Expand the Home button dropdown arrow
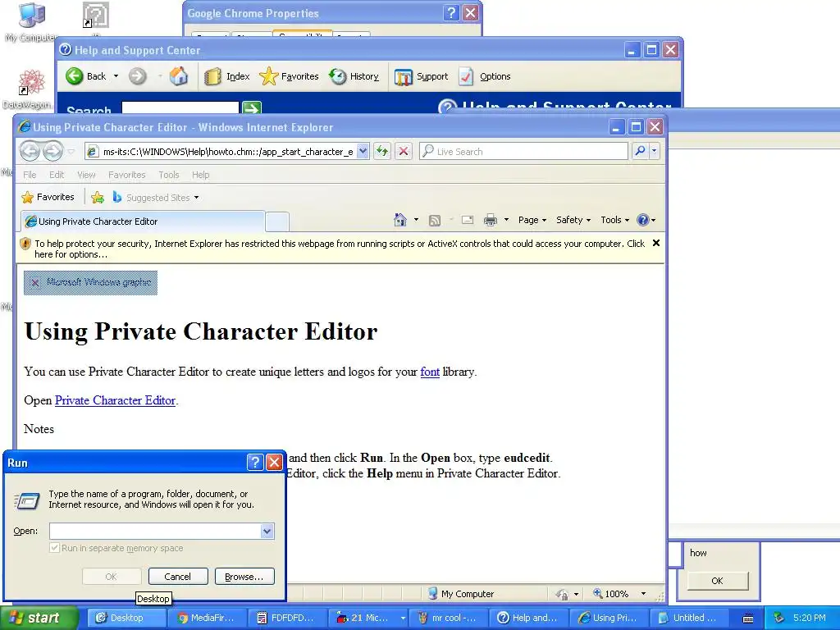This screenshot has width=840, height=630. coord(416,220)
